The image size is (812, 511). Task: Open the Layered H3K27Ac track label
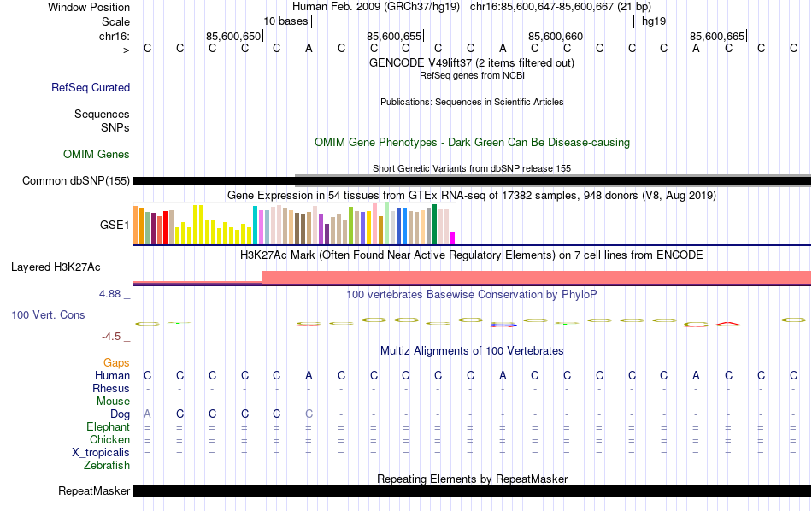(x=56, y=267)
